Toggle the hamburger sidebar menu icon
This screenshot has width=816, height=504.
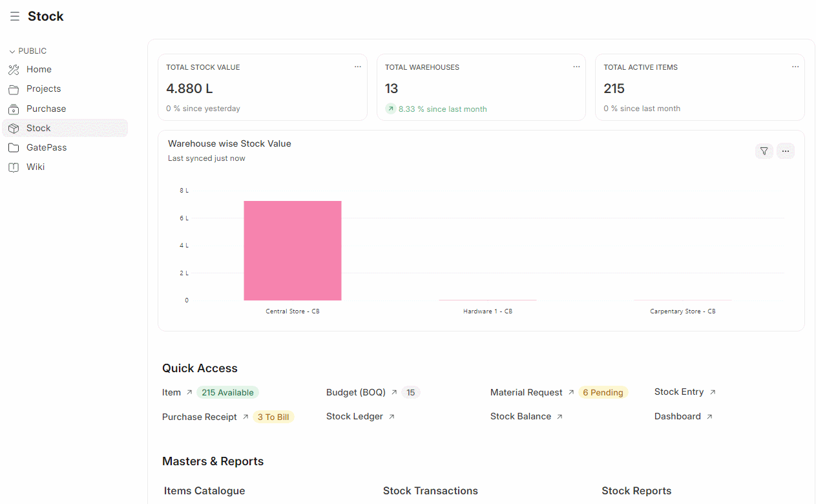[14, 17]
